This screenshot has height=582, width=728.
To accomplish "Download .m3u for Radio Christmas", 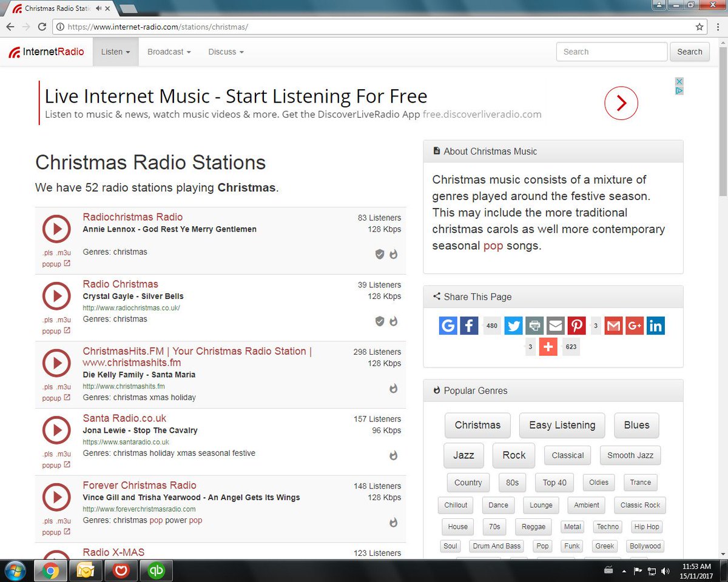I will (x=64, y=320).
